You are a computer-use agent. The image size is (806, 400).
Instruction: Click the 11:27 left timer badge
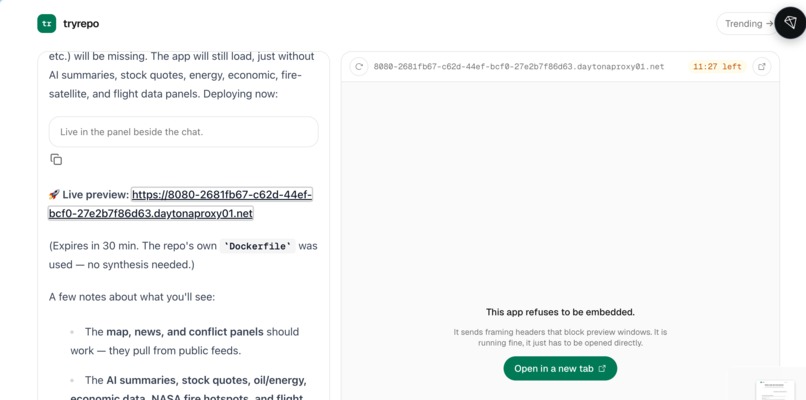tap(717, 67)
